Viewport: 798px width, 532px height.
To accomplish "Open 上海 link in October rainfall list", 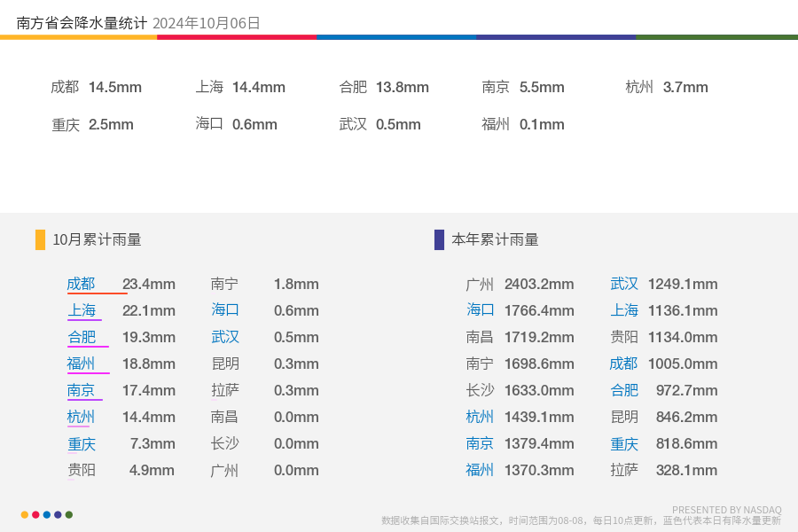I will [x=82, y=310].
